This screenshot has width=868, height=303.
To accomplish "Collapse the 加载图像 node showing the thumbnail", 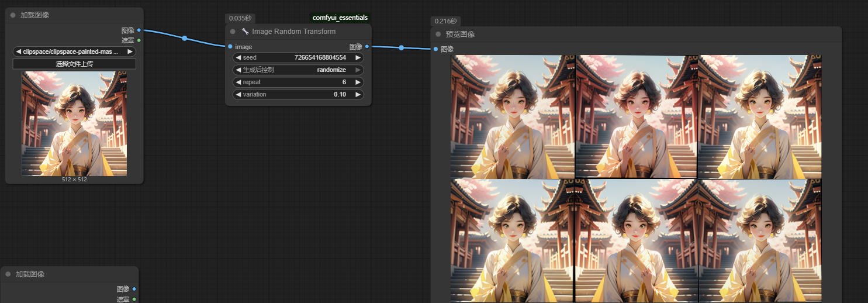I will click(12, 15).
